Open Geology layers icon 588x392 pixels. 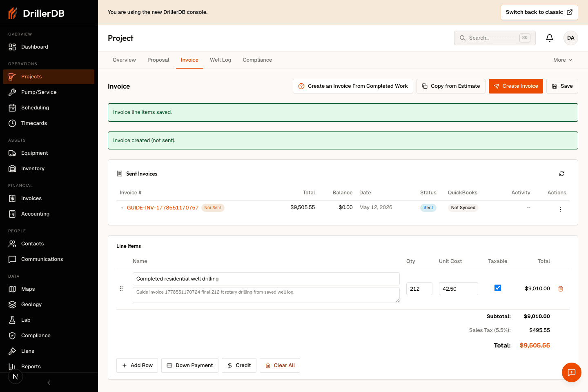(12, 305)
